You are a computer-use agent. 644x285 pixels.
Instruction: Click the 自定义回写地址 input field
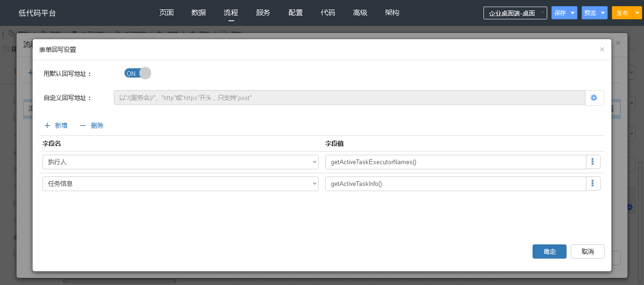[x=349, y=98]
